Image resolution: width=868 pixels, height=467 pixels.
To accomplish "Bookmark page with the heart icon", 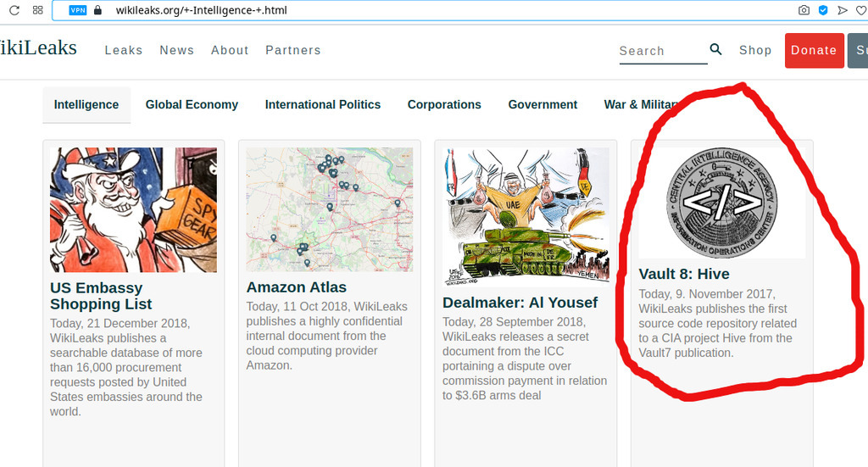I will point(860,10).
